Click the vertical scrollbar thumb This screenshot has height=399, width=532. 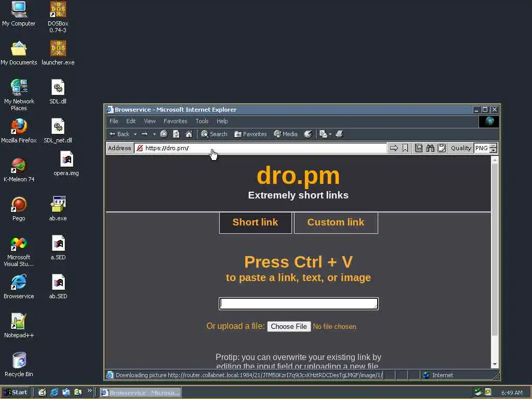495,250
